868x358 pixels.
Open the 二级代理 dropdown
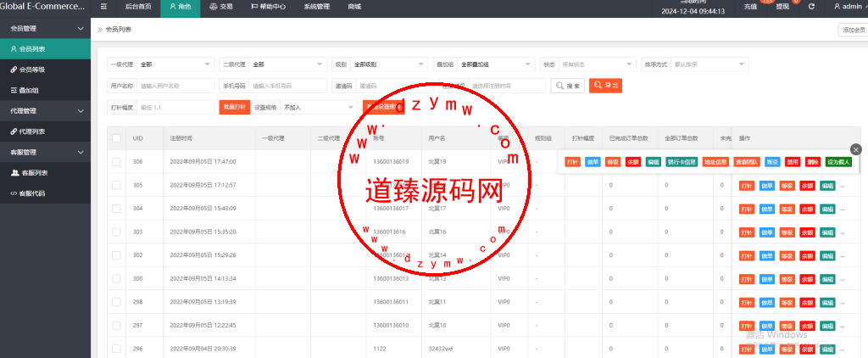point(288,64)
